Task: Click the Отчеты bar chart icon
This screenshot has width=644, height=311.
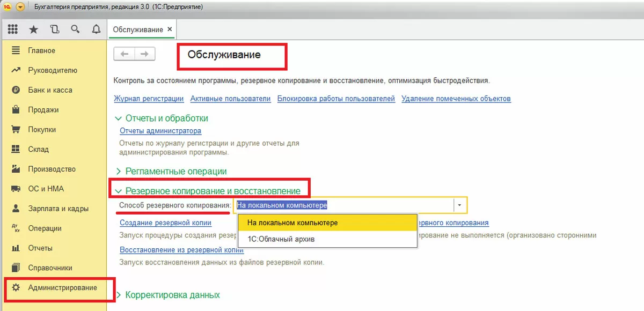Action: pyautogui.click(x=16, y=248)
